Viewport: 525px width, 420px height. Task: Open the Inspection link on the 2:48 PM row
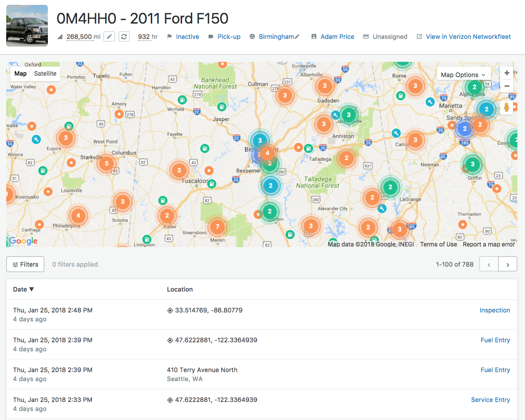pos(495,310)
